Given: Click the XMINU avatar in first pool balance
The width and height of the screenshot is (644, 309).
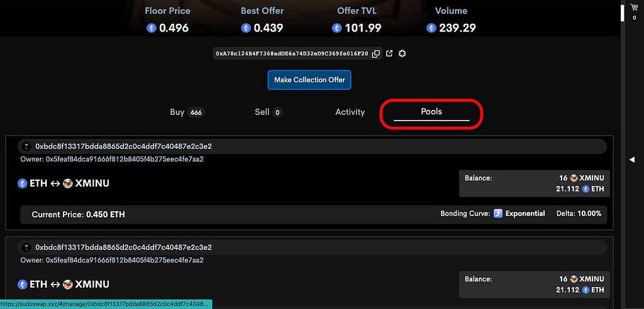Looking at the screenshot, I should pyautogui.click(x=574, y=178).
